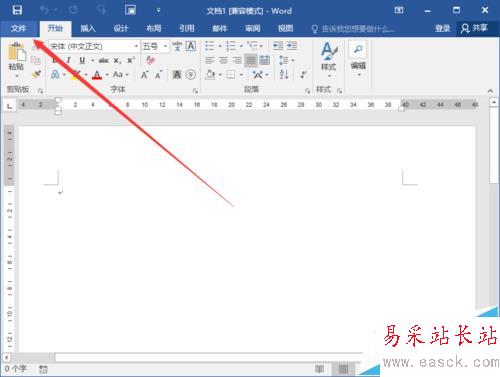Toggle Character Shading
The image size is (500, 377).
(177, 75)
